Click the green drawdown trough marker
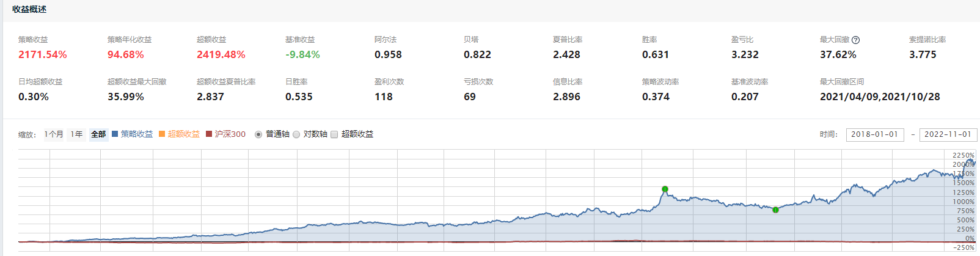The width and height of the screenshot is (980, 256). (x=775, y=210)
